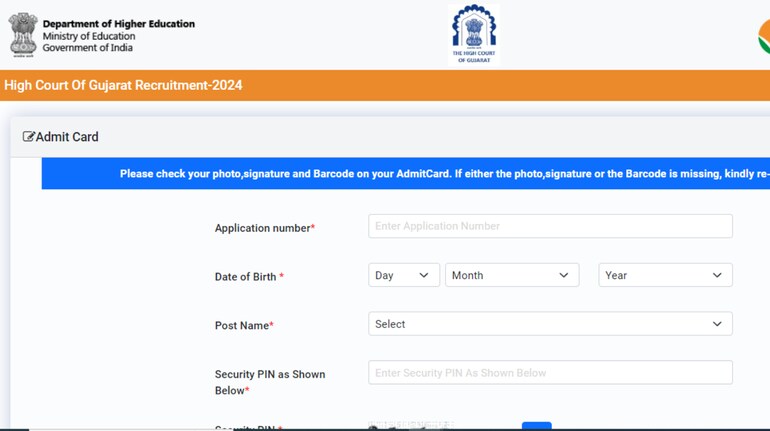
Task: Click the Year dropdown chevron arrow
Action: click(717, 276)
